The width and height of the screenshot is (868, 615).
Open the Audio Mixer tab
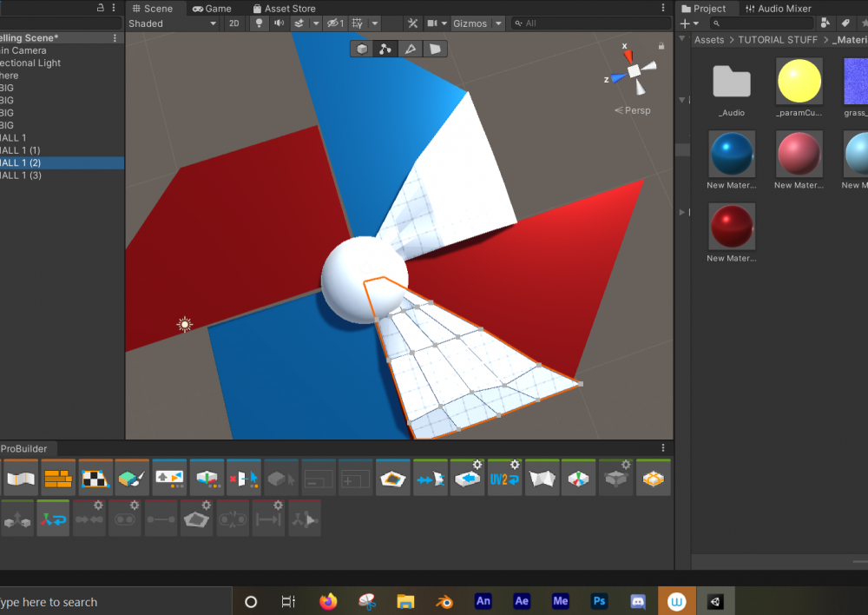pos(778,9)
